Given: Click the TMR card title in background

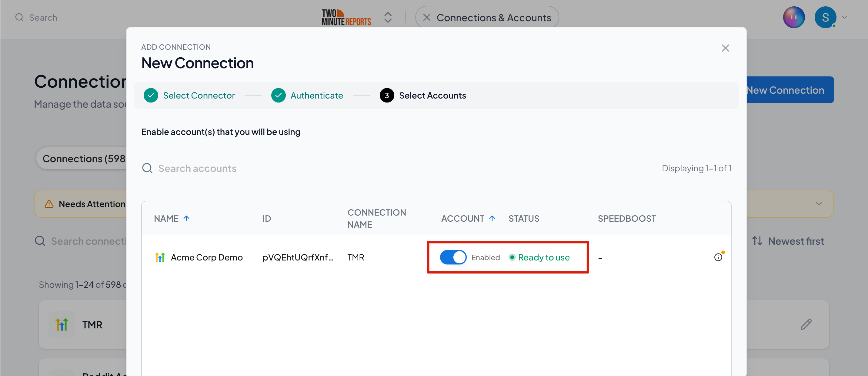Looking at the screenshot, I should coord(92,325).
